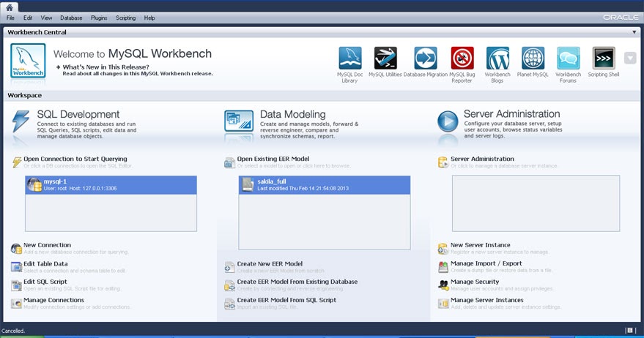Click the Manage Connections icon

16,304
